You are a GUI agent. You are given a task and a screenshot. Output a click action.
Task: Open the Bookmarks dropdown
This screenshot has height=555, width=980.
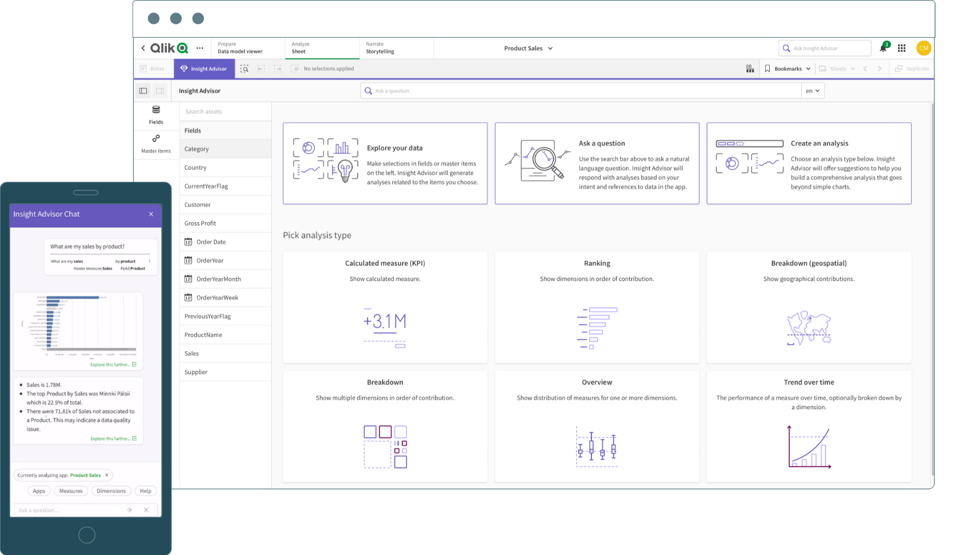pyautogui.click(x=787, y=68)
